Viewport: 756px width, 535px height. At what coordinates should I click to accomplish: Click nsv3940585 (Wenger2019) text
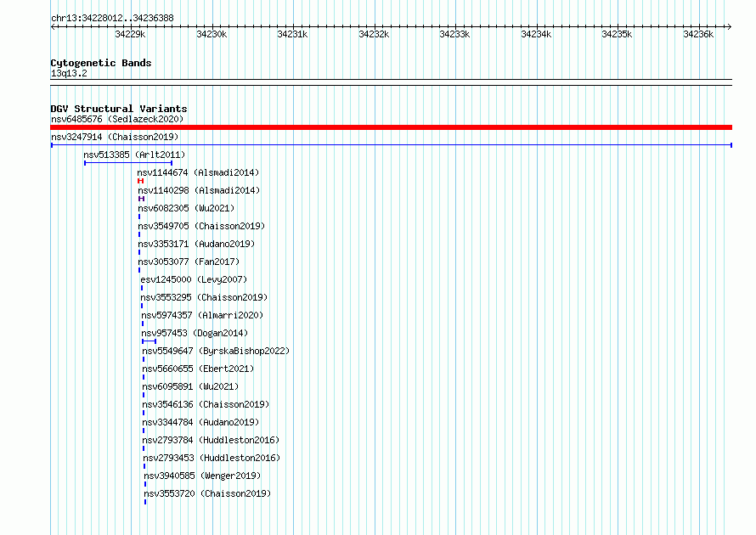pyautogui.click(x=202, y=476)
